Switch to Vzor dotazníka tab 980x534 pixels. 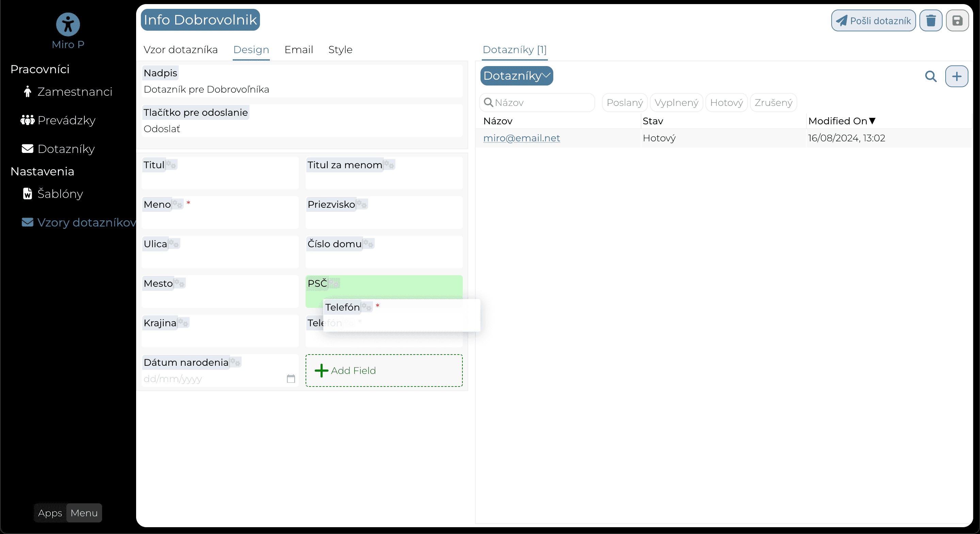pyautogui.click(x=180, y=50)
